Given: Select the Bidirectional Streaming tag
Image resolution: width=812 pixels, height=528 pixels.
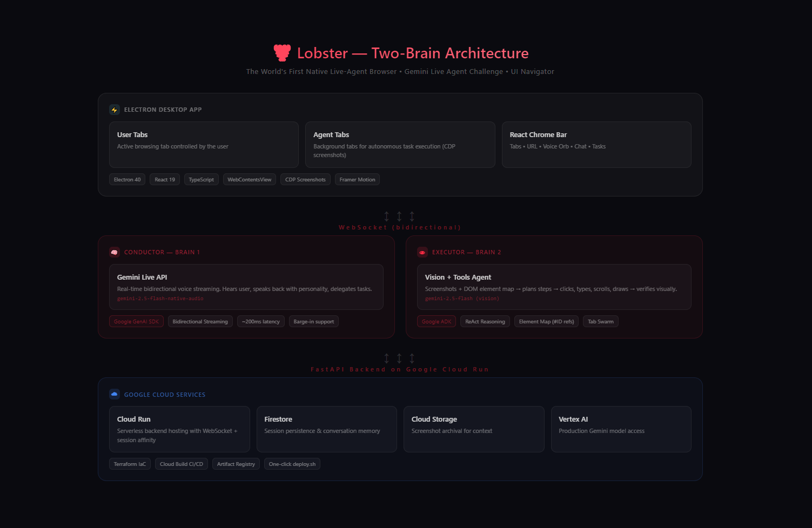Looking at the screenshot, I should coord(200,321).
